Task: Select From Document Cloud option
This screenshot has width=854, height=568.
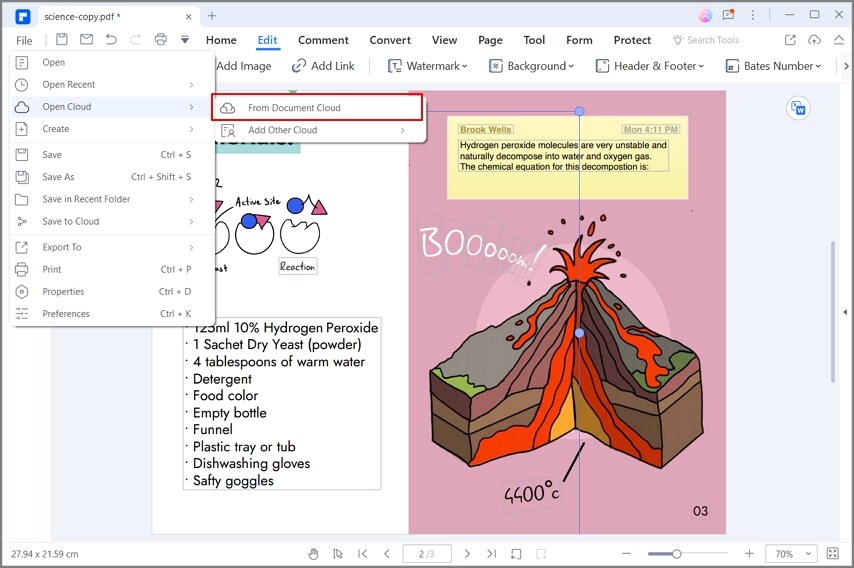Action: pos(317,108)
